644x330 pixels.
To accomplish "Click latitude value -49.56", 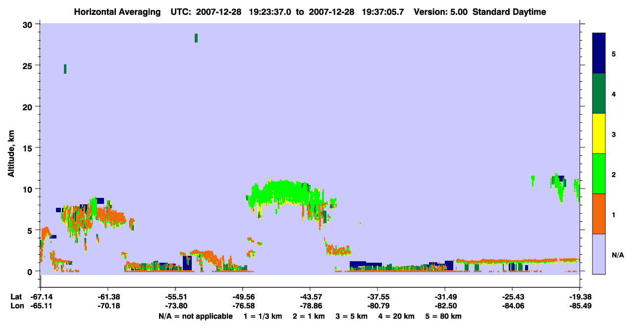I will (243, 297).
